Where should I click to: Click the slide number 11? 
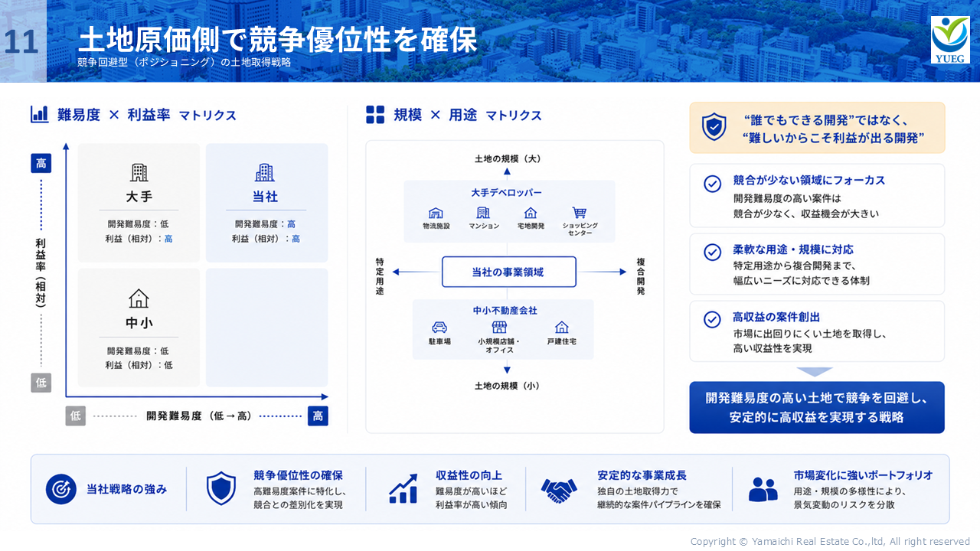[x=21, y=41]
